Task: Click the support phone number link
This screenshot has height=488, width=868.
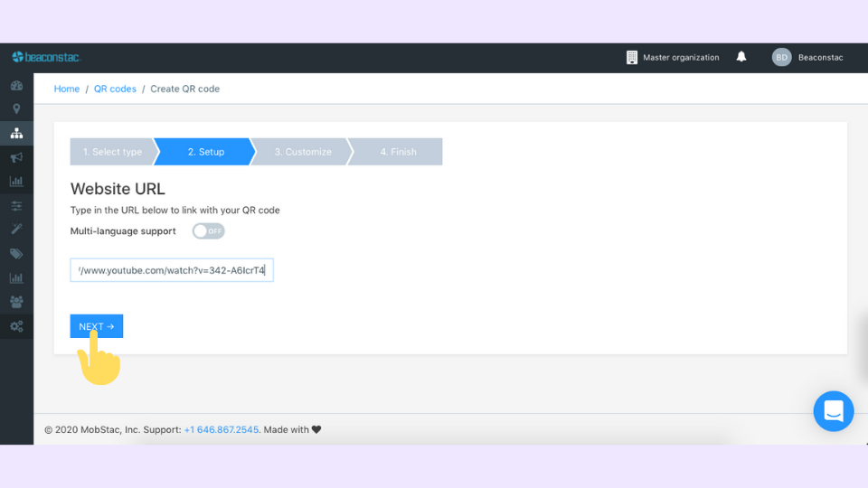Action: (222, 429)
